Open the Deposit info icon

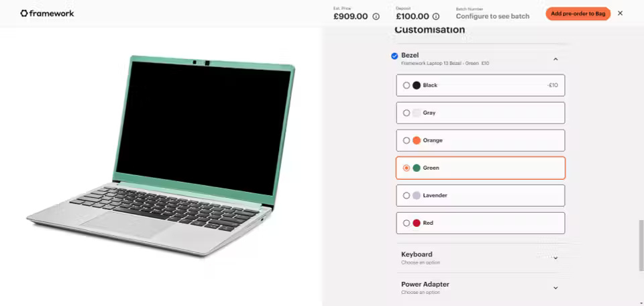tap(436, 16)
